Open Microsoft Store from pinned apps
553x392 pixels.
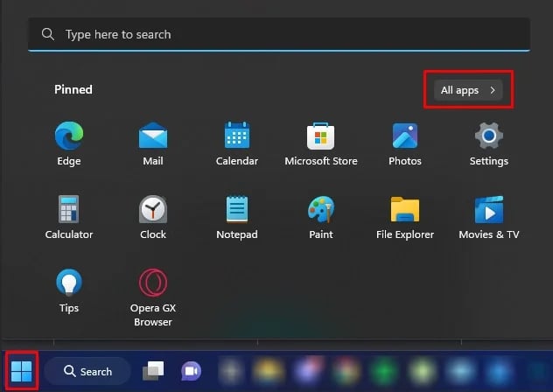[x=321, y=143]
